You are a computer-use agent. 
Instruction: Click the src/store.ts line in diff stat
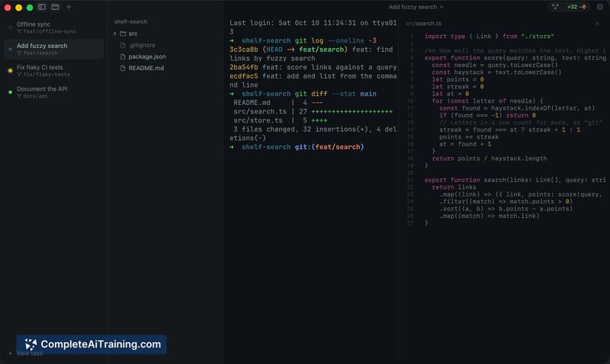280,120
